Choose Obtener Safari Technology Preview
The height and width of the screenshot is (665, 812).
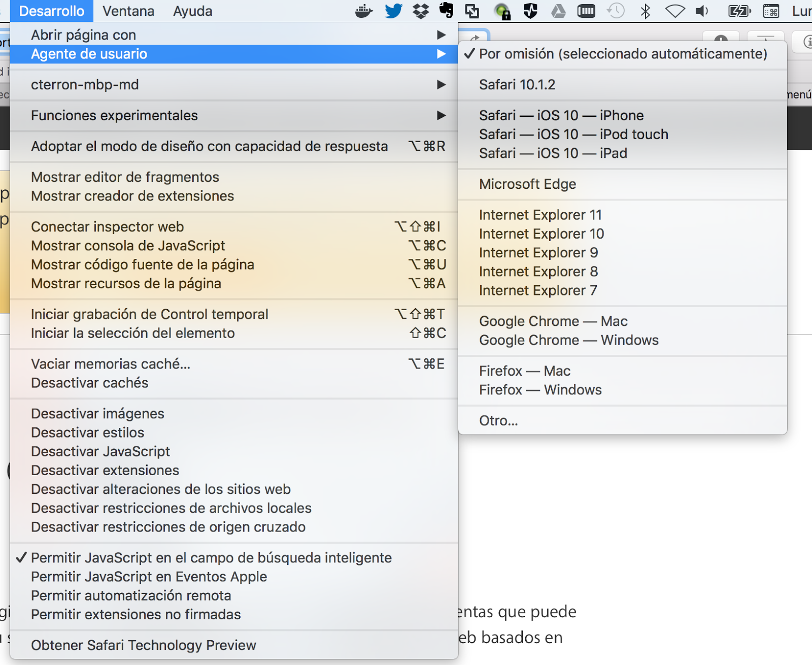click(234, 645)
